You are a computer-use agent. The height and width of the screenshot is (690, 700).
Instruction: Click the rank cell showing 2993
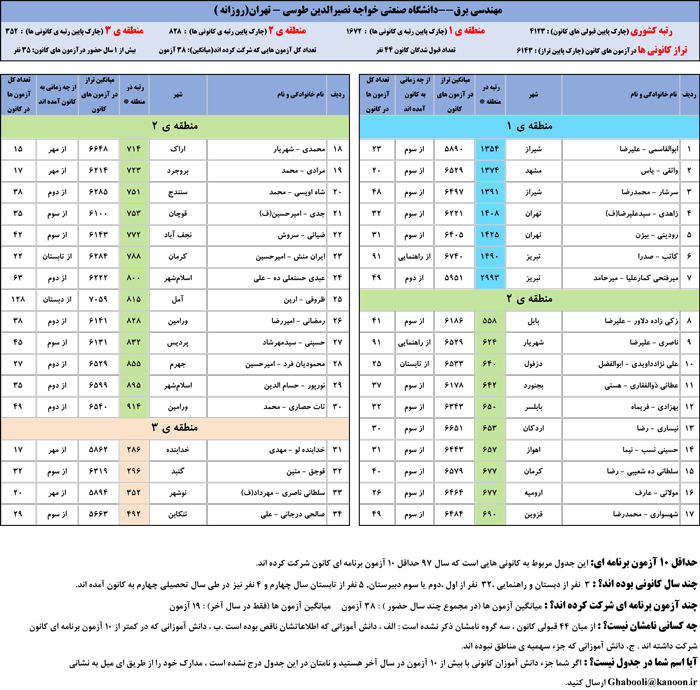click(489, 276)
